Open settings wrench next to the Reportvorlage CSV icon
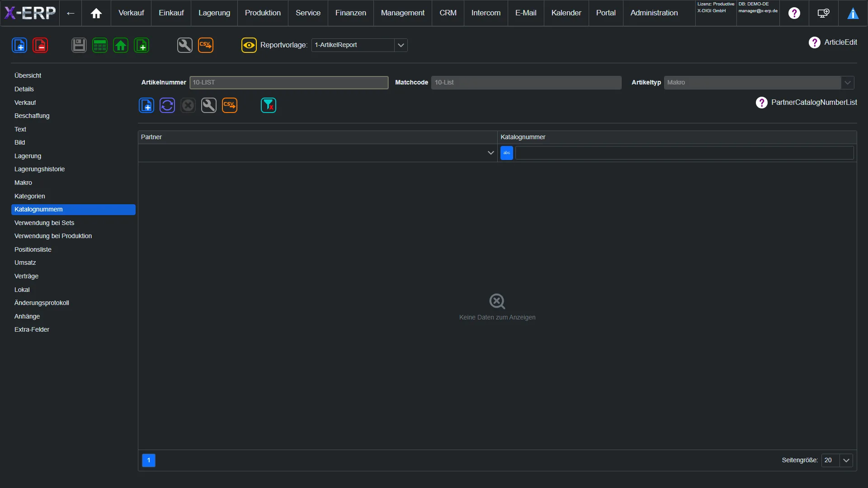The image size is (868, 488). 185,45
